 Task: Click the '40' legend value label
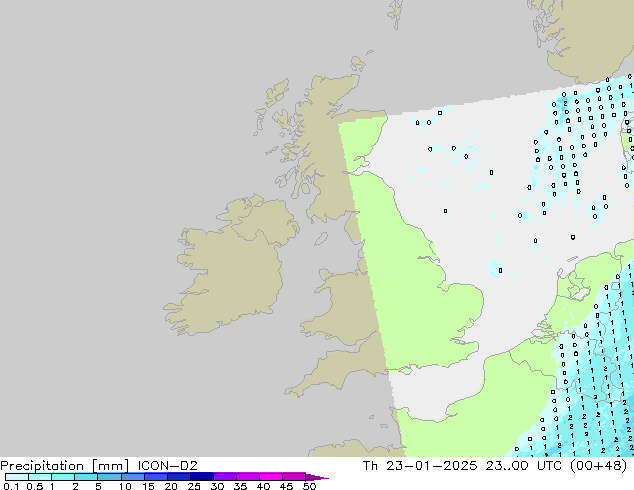[263, 486]
